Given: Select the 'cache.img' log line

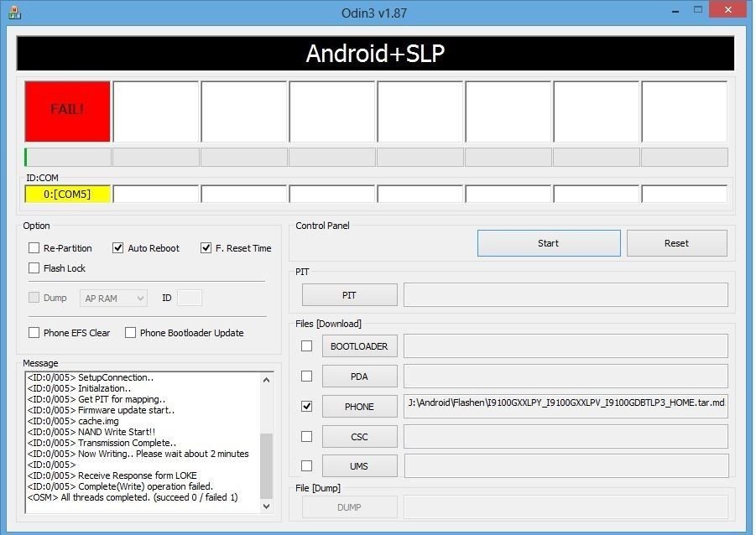Looking at the screenshot, I should [x=73, y=421].
